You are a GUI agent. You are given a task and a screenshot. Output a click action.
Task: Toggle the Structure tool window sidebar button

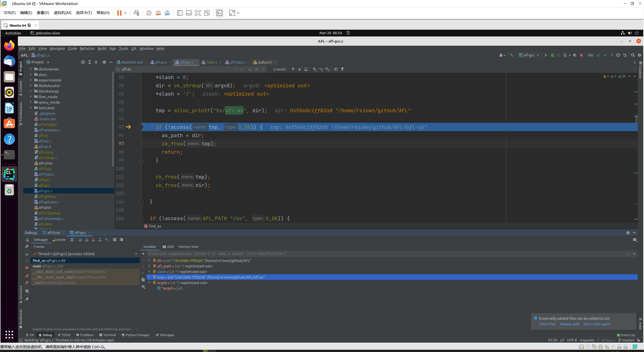(21, 294)
